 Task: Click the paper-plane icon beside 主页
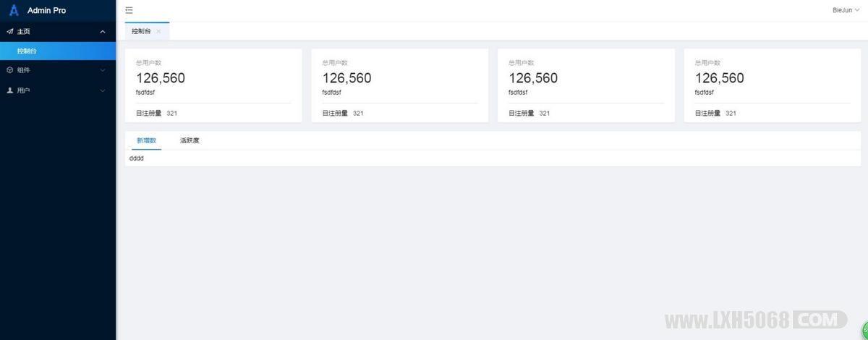(x=10, y=31)
